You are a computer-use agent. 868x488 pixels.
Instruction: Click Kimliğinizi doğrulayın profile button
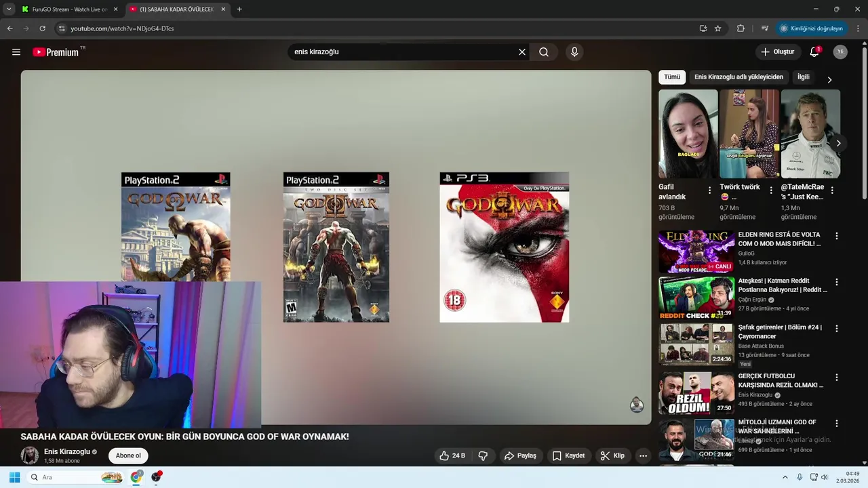(812, 28)
